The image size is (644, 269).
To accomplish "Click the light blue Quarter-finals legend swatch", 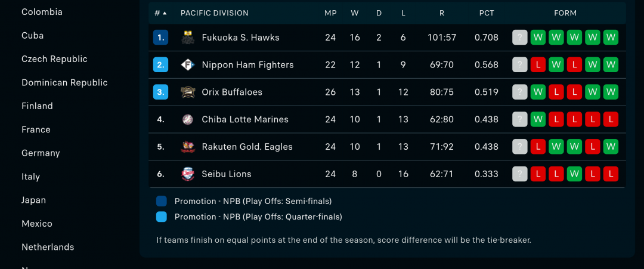I will pos(162,217).
